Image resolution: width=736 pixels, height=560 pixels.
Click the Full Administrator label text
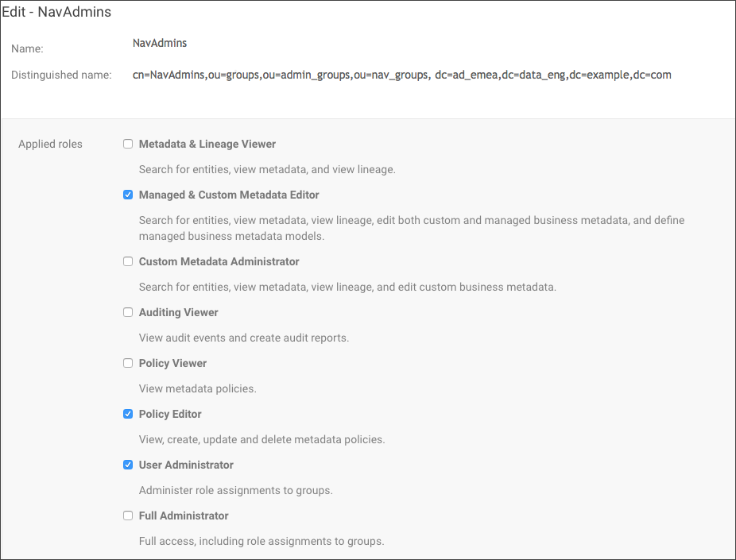point(184,516)
